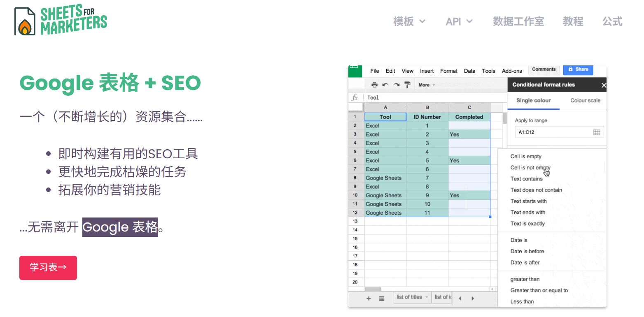The width and height of the screenshot is (644, 317).
Task: Click the 学习表 pink button
Action: coord(48,267)
